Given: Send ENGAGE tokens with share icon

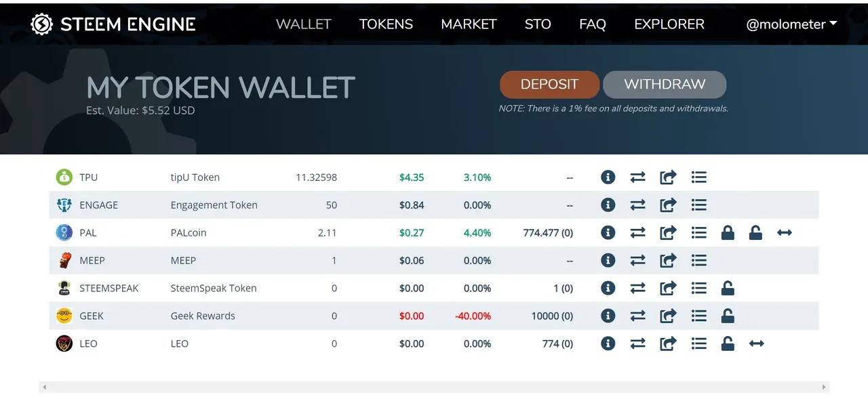Looking at the screenshot, I should [x=668, y=205].
